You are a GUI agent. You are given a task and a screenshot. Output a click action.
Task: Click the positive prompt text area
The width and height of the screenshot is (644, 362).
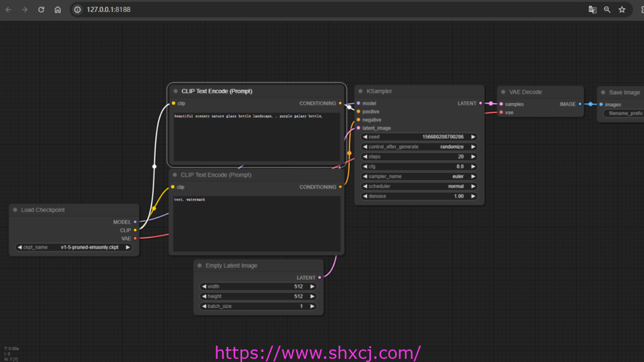(257, 138)
